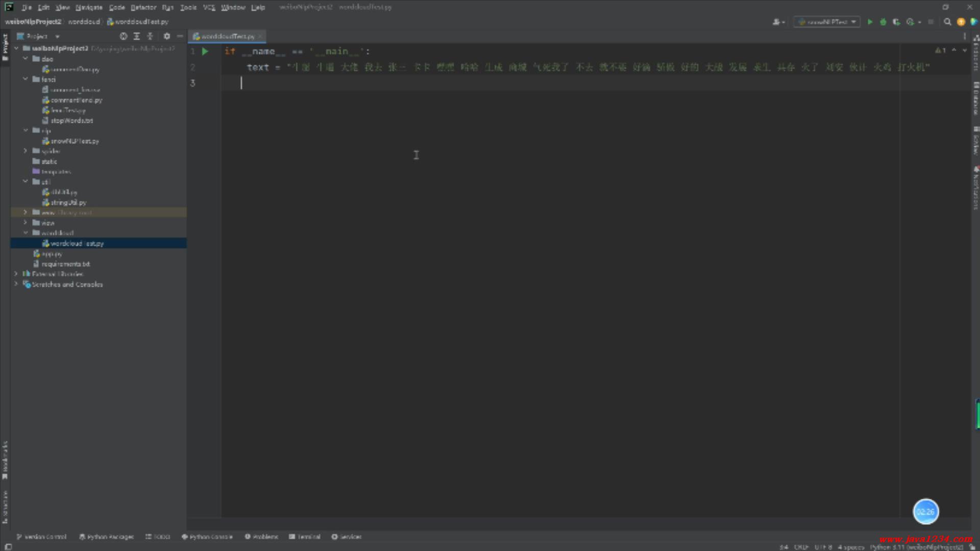Run with coverage icon in toolbar

[896, 22]
